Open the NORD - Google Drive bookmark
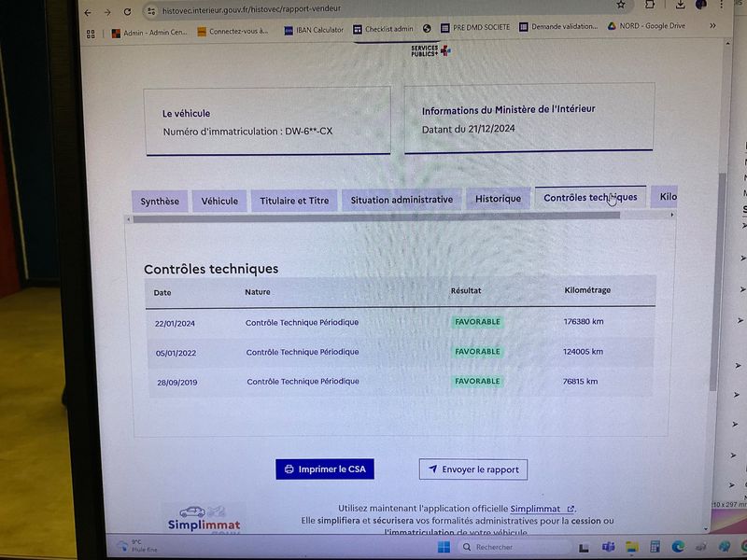 point(646,26)
